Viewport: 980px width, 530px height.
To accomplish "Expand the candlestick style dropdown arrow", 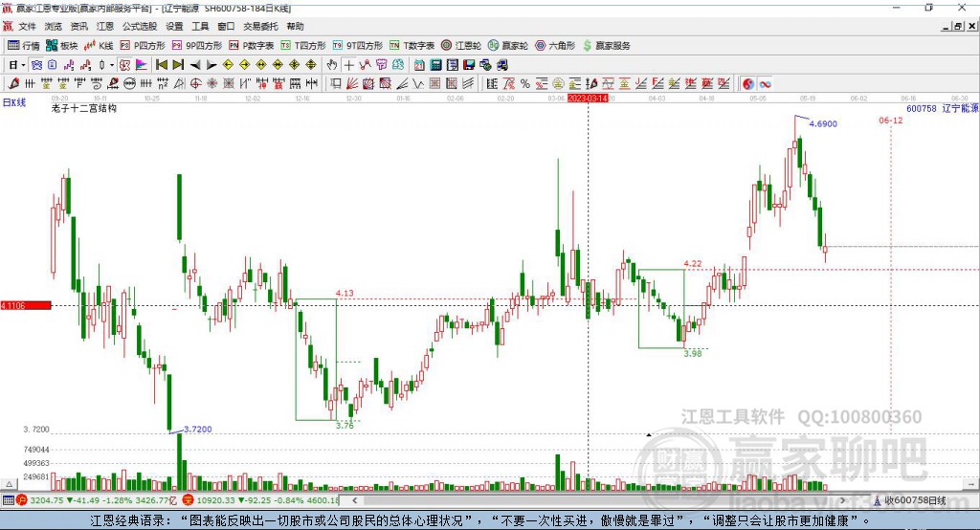I will point(112,65).
